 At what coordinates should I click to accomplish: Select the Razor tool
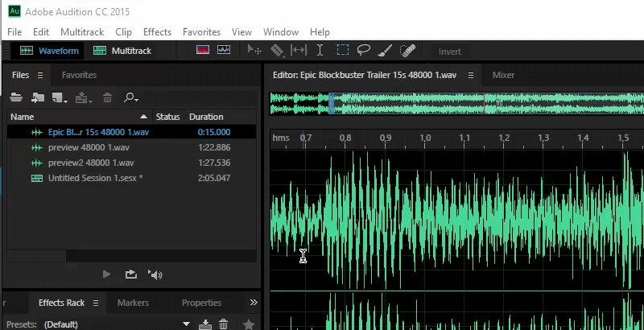(x=277, y=51)
